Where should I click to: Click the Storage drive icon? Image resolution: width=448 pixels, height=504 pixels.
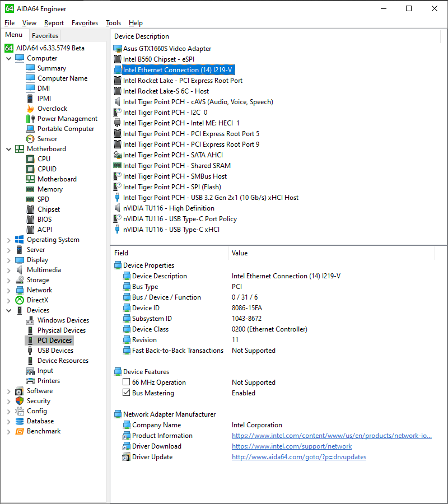pyautogui.click(x=20, y=280)
